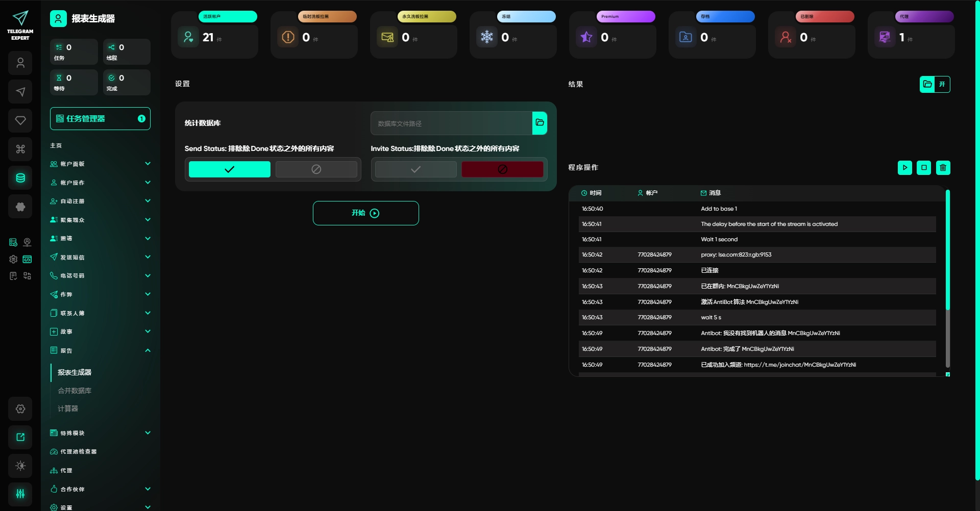Click the trash icon in program operations
The image size is (980, 511).
point(943,167)
